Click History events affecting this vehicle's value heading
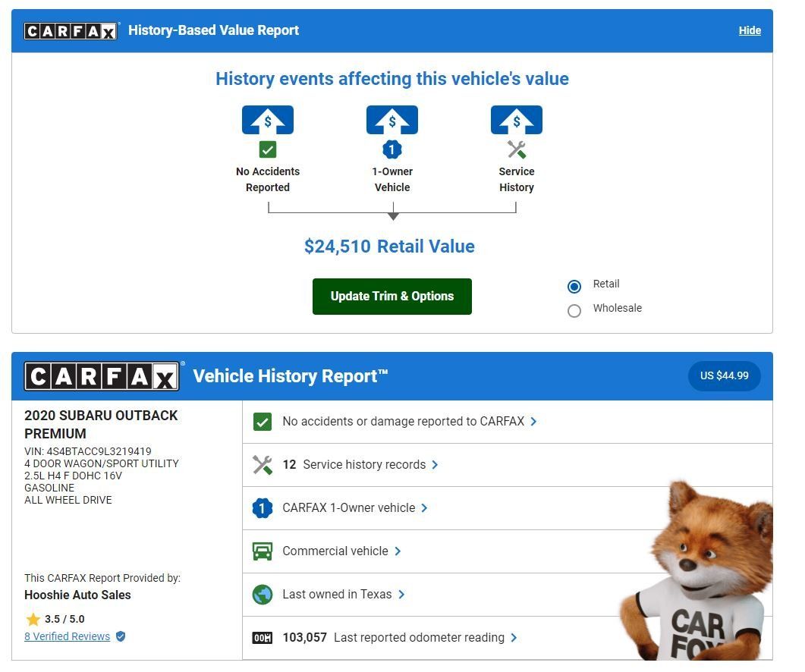Viewport: 805px width, 672px height. click(392, 79)
